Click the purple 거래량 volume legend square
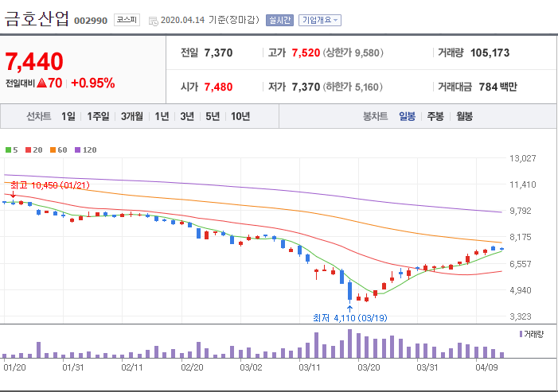 [521, 334]
